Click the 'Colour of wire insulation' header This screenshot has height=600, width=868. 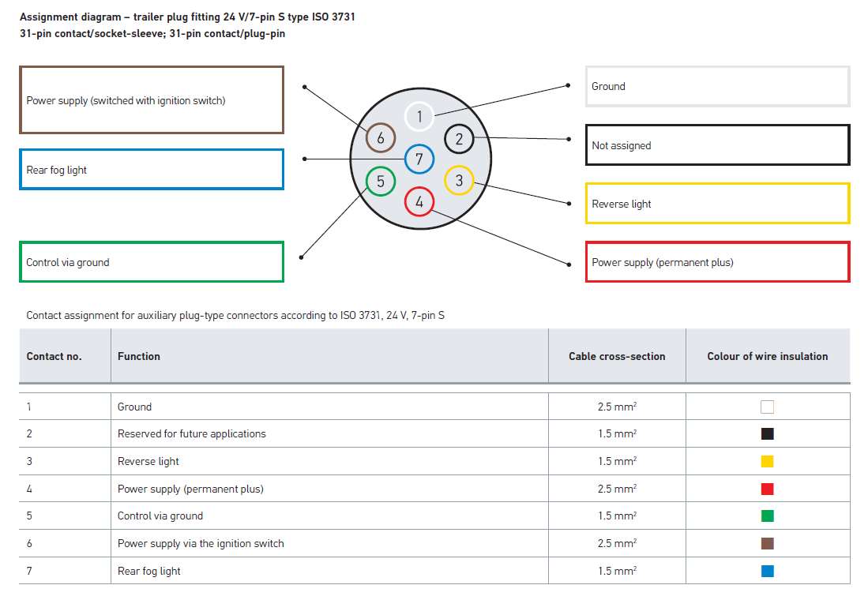pos(768,357)
